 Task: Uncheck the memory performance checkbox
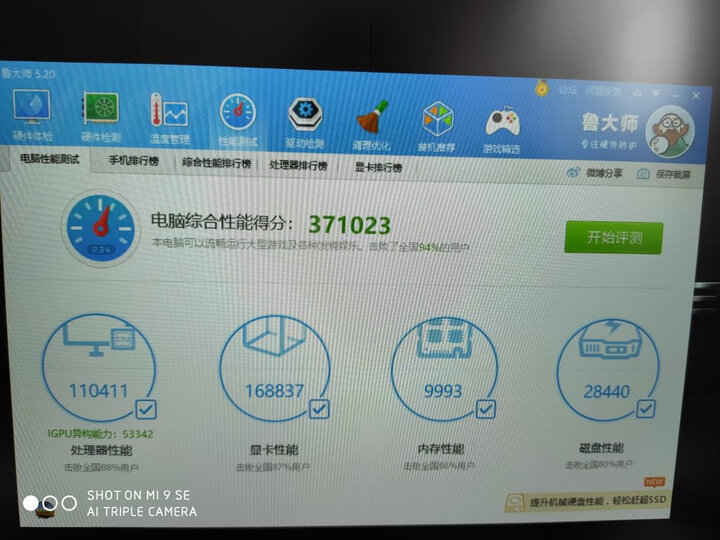click(486, 409)
